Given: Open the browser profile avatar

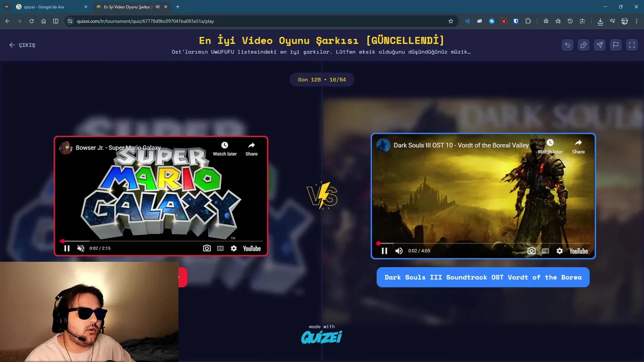Looking at the screenshot, I should click(624, 21).
